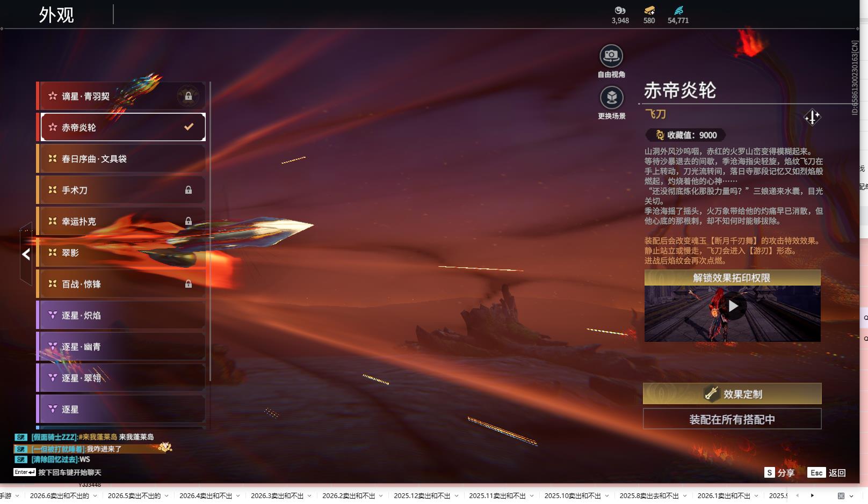Screen dimensions: 868x504
Task: Click the rarity icon of 翠影
Action: point(53,252)
